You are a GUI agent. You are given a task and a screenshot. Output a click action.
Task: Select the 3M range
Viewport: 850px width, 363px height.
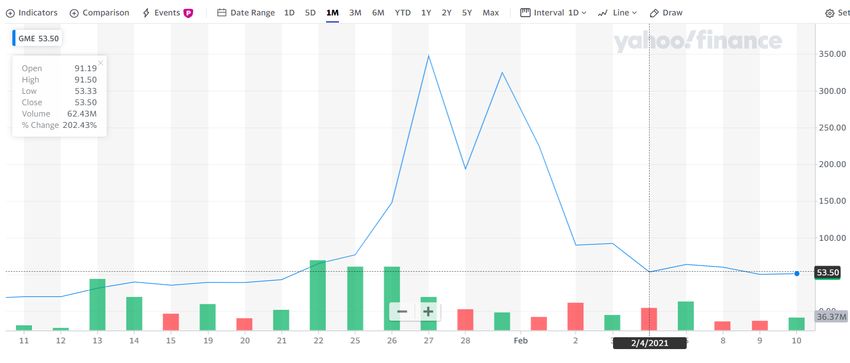click(x=355, y=12)
